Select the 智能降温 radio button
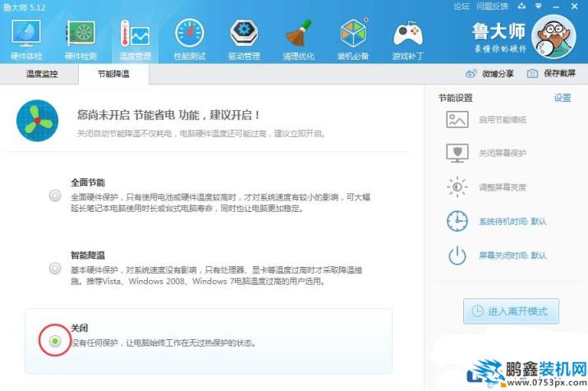Viewport: 588px width, 391px height. (x=55, y=268)
